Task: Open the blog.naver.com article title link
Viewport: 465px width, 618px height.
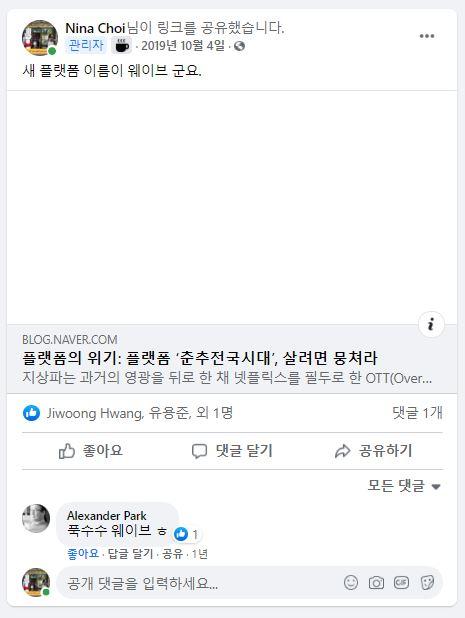Action: coord(199,358)
